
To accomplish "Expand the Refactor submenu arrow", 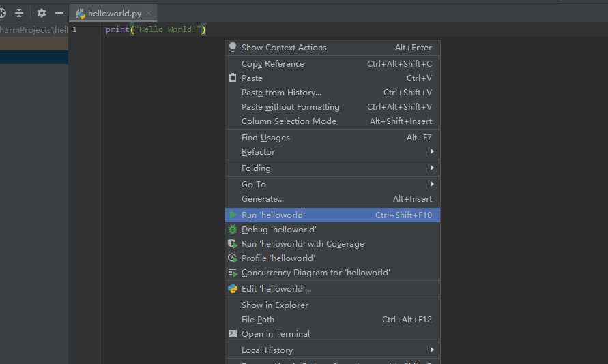I will [431, 152].
